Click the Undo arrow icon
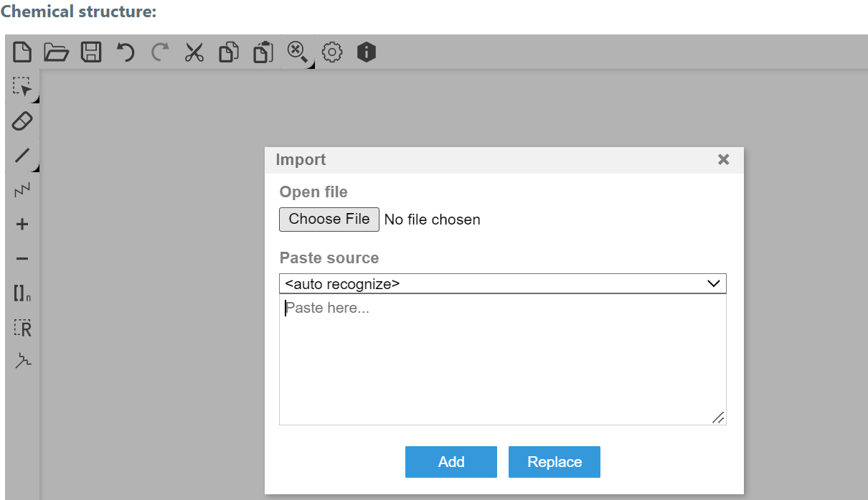 tap(126, 52)
